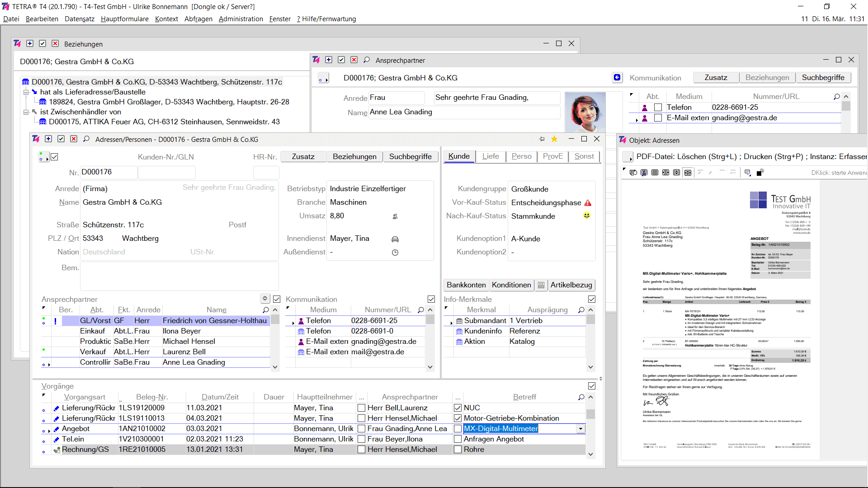Viewport: 868px width, 488px height.
Task: Expand the E-Mail extern row in Ansprechpartner window
Action: coord(637,120)
